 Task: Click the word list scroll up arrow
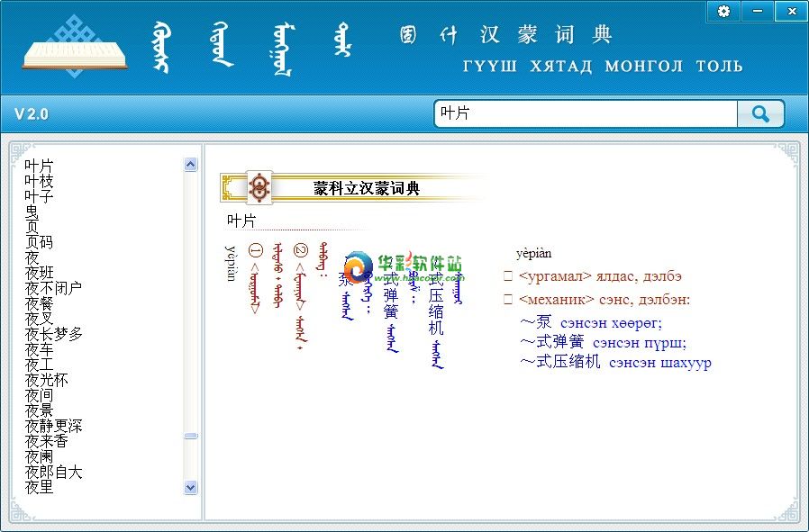(190, 165)
